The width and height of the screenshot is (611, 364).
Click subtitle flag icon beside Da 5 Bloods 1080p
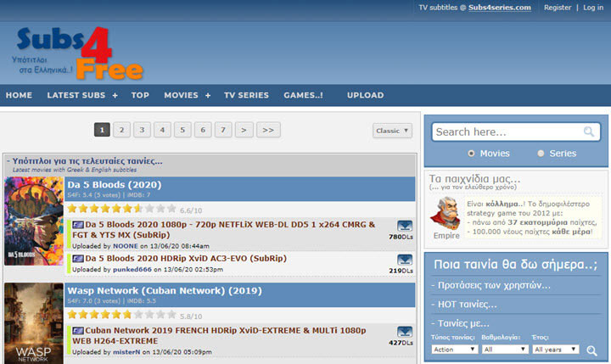78,225
